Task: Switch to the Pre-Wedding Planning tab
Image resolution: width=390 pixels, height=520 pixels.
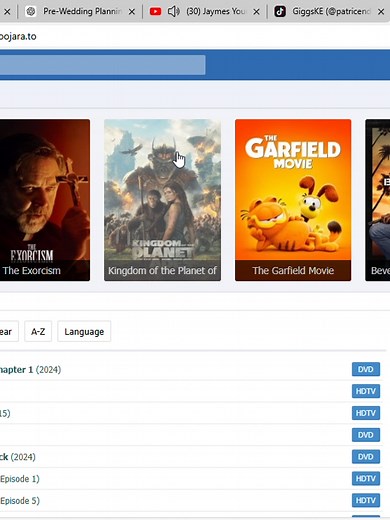Action: [80, 12]
